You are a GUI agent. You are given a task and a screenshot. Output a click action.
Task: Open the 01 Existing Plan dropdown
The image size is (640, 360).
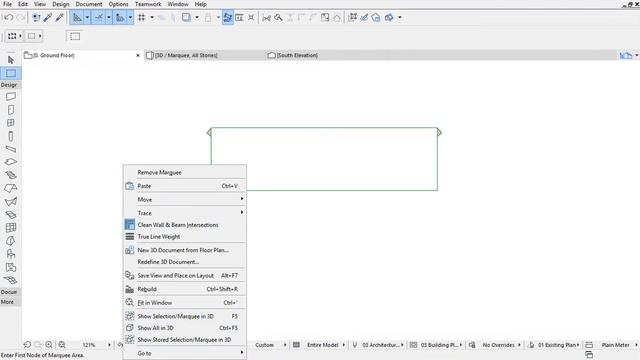pos(558,345)
